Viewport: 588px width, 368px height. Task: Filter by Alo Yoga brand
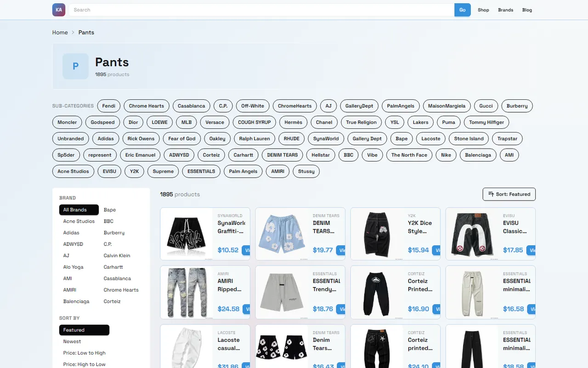(x=73, y=267)
